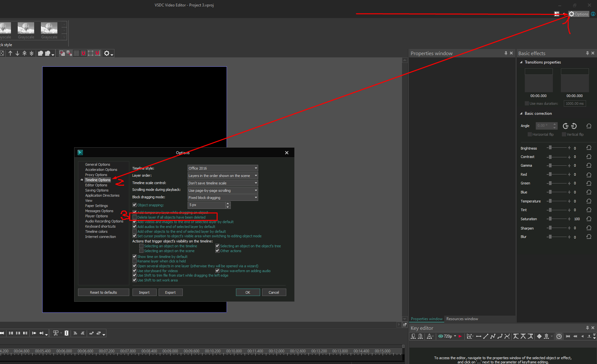
Task: Click the Contrast slider handle
Action: click(x=550, y=157)
